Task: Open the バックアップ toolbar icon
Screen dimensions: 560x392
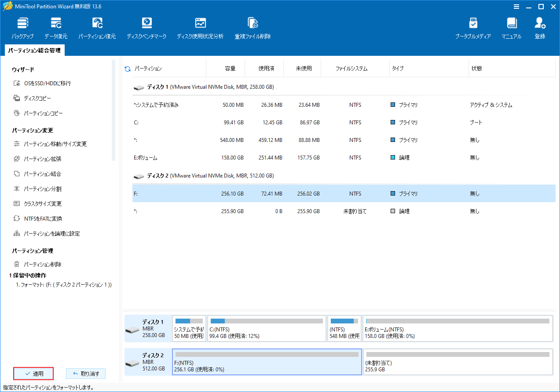Action: click(x=22, y=29)
